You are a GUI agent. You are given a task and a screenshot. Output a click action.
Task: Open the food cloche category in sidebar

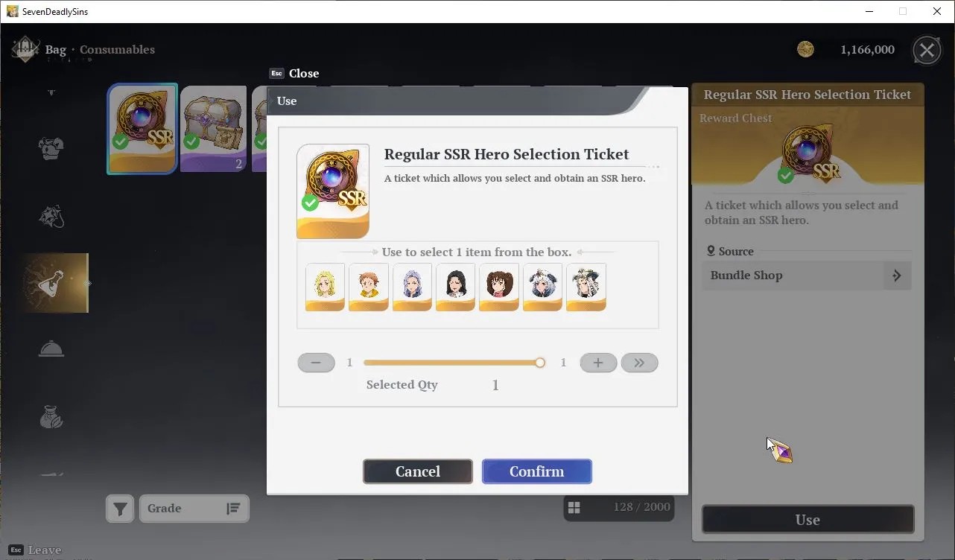51,349
